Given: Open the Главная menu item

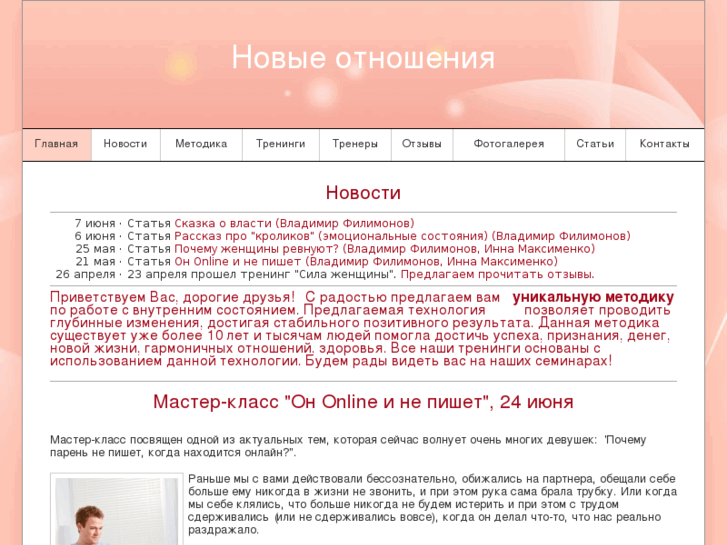Looking at the screenshot, I should 57,144.
